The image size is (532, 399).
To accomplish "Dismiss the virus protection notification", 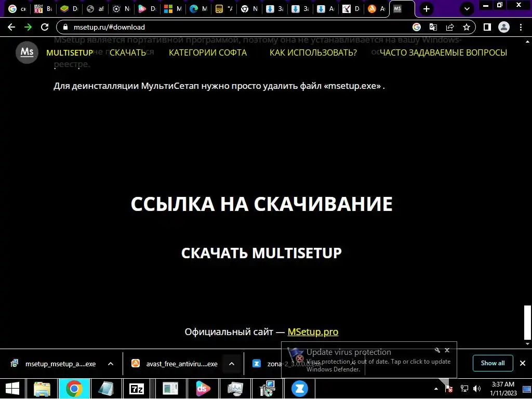I will (x=447, y=350).
